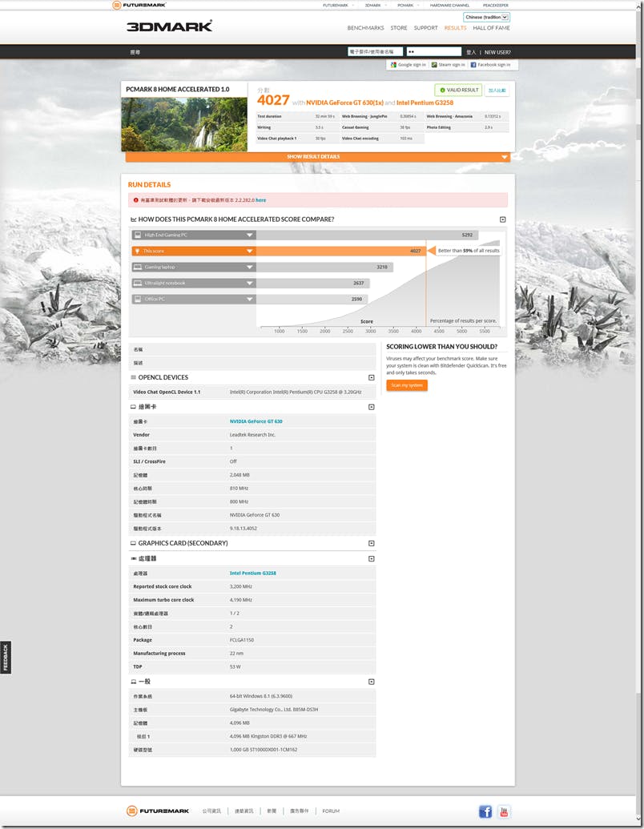Click the Scan my system button
Screen dimensions: 644x829
[x=407, y=385]
